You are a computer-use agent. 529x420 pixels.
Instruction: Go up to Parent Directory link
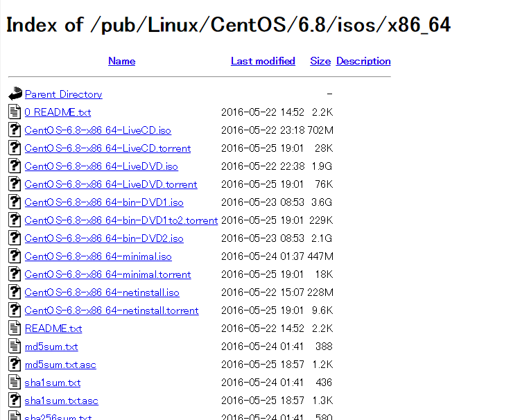tap(63, 94)
